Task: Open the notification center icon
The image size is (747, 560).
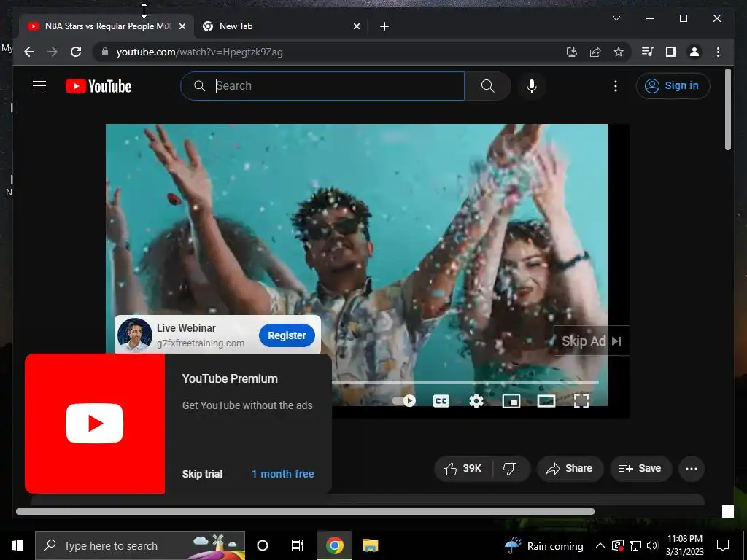Action: pyautogui.click(x=723, y=545)
